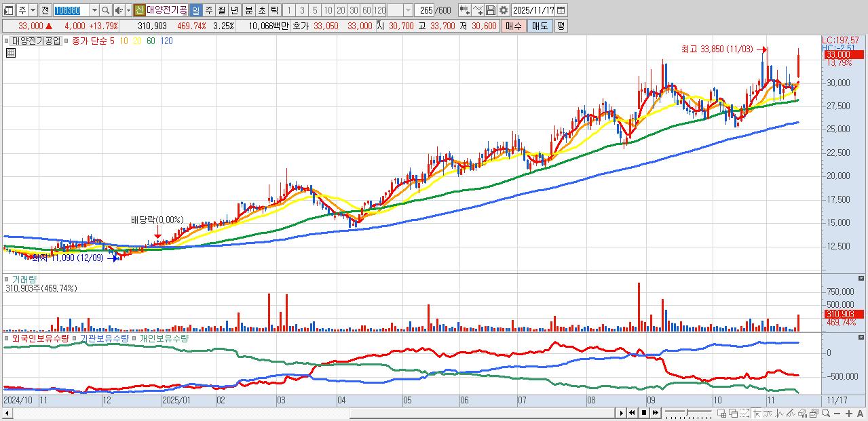The width and height of the screenshot is (868, 421).
Task: Click the vertical line wave icon in bottom toolbar
Action: [x=779, y=414]
